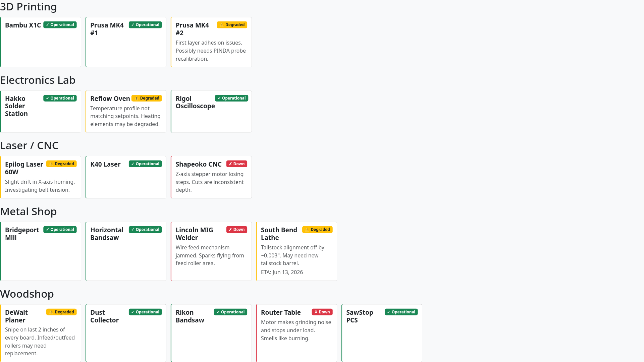Click the Prusa MK4 #2 Degraded badge
Image resolution: width=644 pixels, height=362 pixels.
[232, 25]
